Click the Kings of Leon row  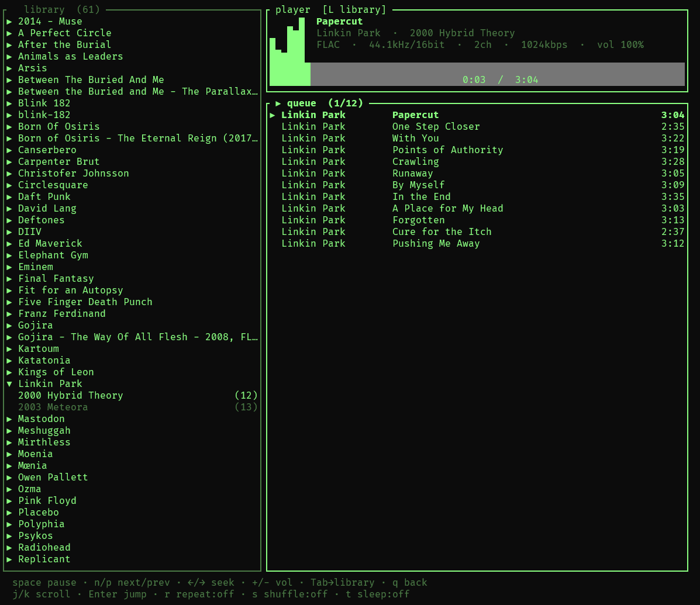pos(132,372)
